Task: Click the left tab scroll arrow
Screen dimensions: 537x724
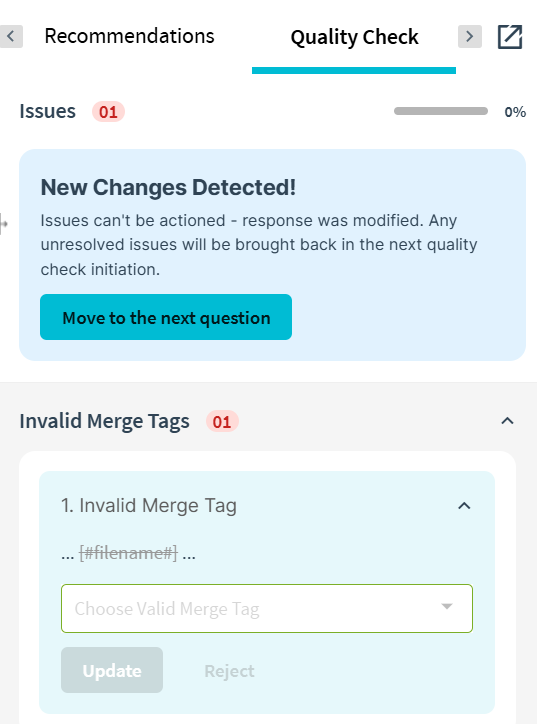Action: pyautogui.click(x=11, y=36)
